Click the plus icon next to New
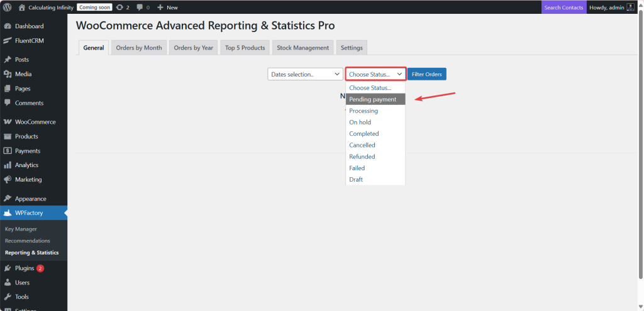This screenshot has width=644, height=311. pyautogui.click(x=160, y=8)
